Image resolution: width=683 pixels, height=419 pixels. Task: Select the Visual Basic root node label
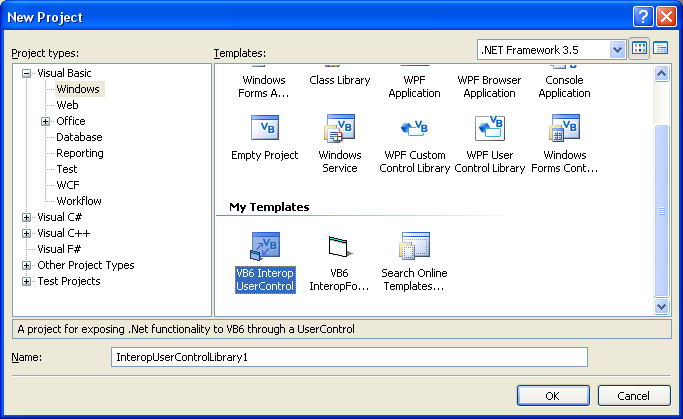[64, 73]
